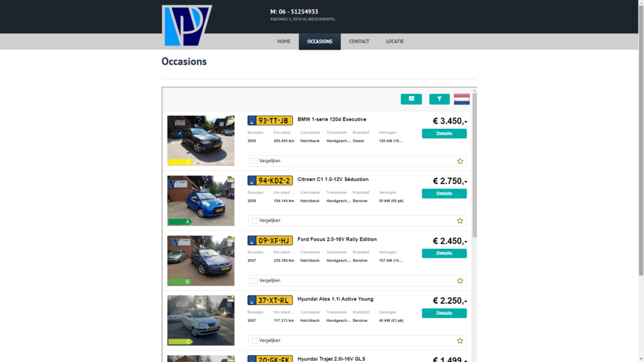644x362 pixels.
Task: Click license plate 93-TT-JB
Action: tap(270, 120)
